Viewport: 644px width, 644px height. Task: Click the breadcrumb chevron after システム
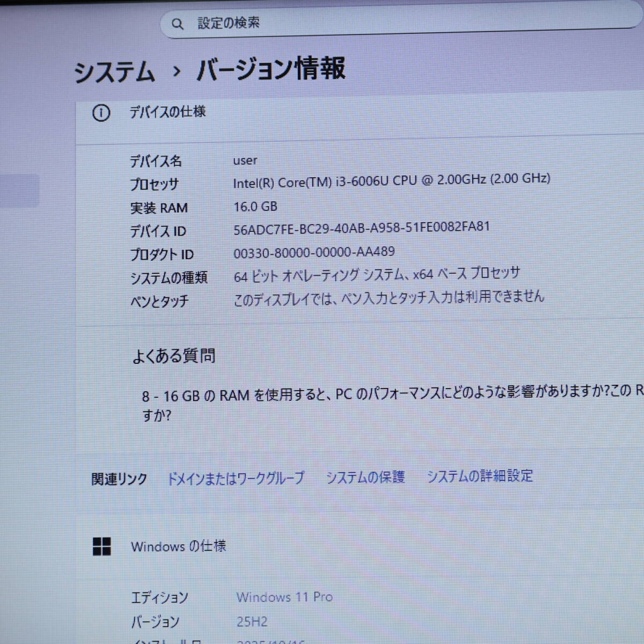(177, 71)
